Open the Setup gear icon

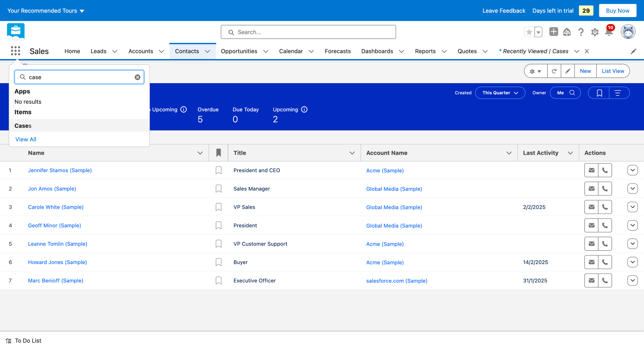[595, 32]
